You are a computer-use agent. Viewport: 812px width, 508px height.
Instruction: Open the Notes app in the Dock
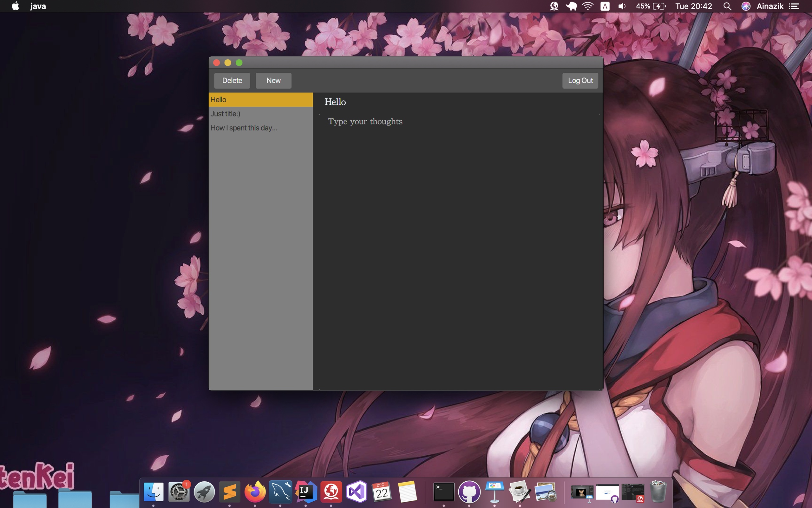click(407, 492)
